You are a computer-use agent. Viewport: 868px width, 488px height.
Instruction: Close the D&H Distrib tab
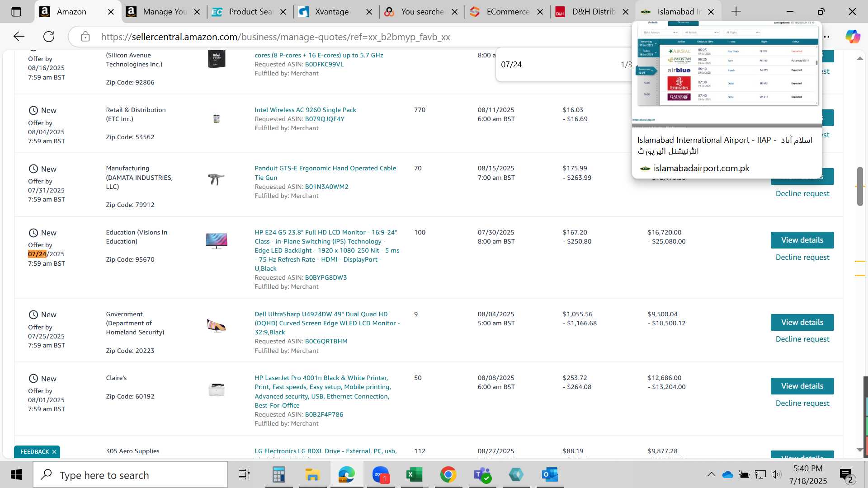626,12
